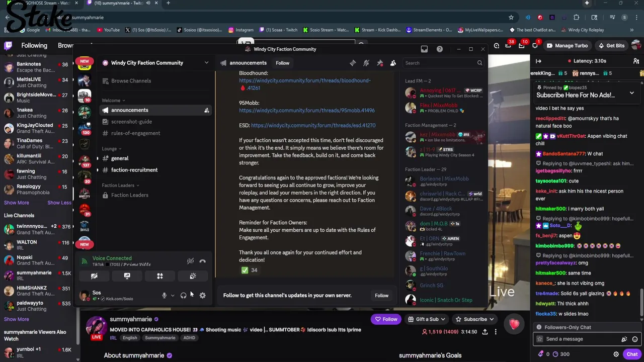
Task: Share your screen in Discord
Action: pyautogui.click(x=127, y=276)
